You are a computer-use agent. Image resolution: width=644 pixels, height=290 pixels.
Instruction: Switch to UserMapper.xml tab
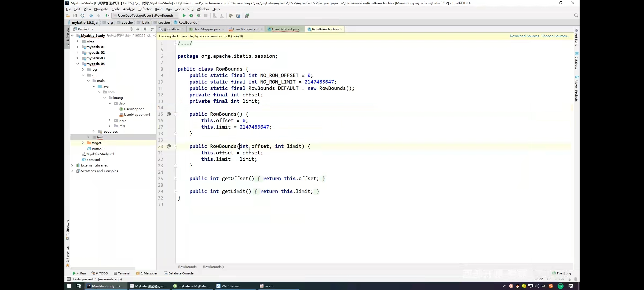click(x=246, y=29)
